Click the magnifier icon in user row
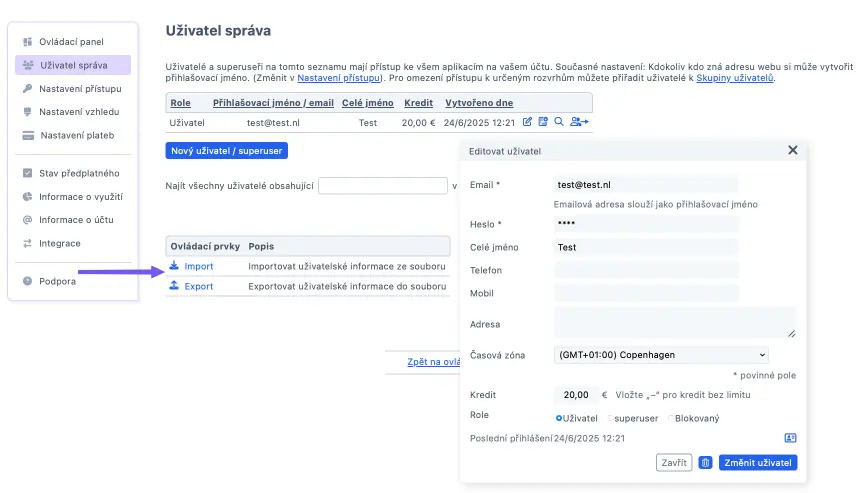 pyautogui.click(x=559, y=122)
